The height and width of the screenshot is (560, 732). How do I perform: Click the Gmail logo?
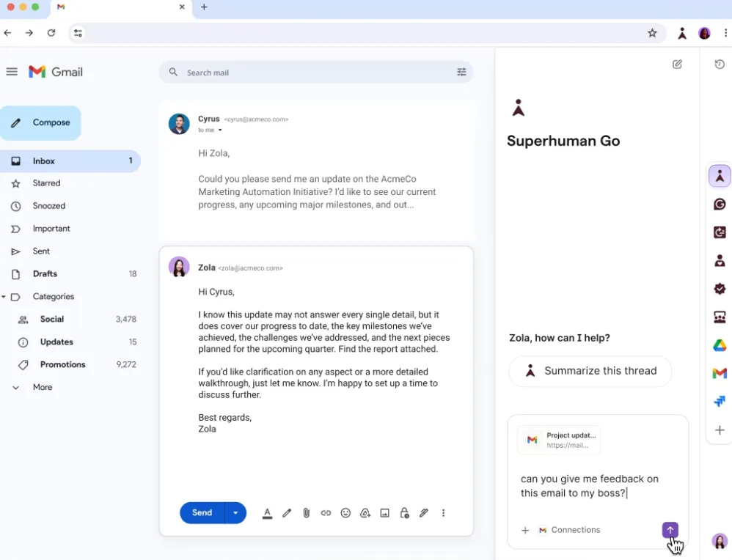pyautogui.click(x=56, y=72)
